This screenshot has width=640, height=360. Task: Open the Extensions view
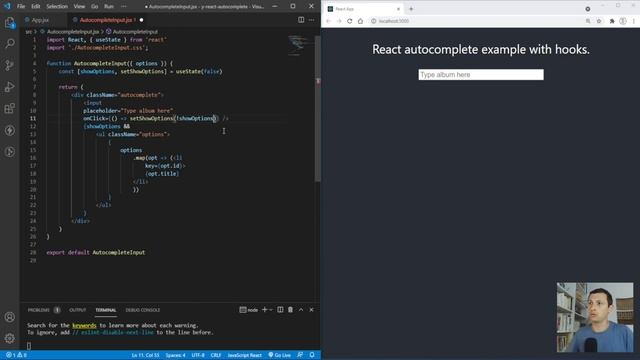(10, 109)
